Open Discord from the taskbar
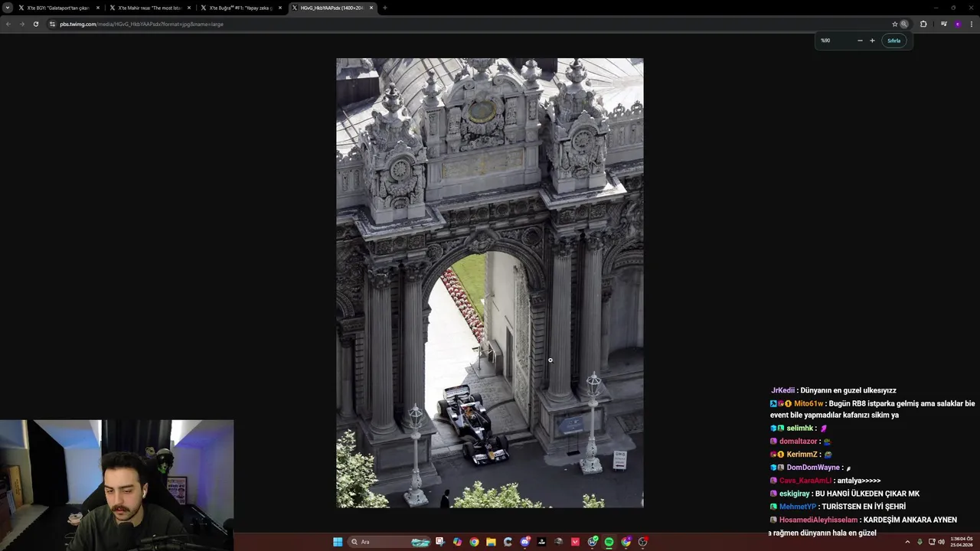 [525, 542]
